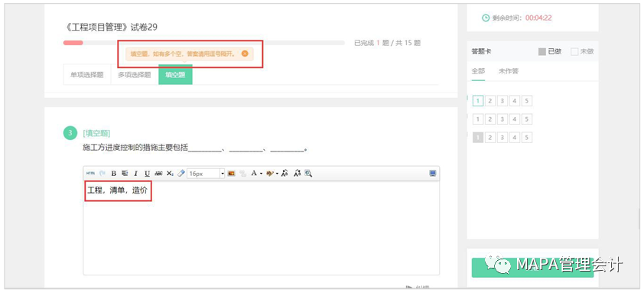Image resolution: width=644 pixels, height=293 pixels.
Task: Switch to the 单项选择题 tab
Action: coord(87,75)
